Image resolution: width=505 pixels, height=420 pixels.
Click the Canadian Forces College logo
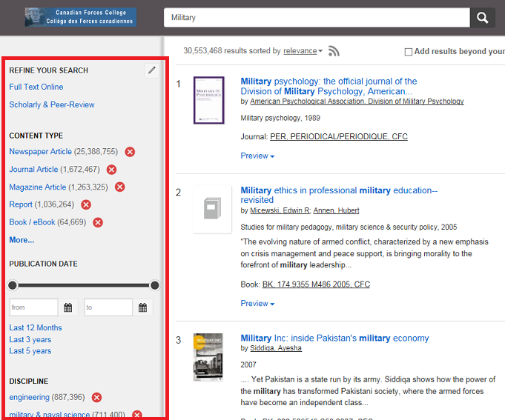pyautogui.click(x=81, y=17)
